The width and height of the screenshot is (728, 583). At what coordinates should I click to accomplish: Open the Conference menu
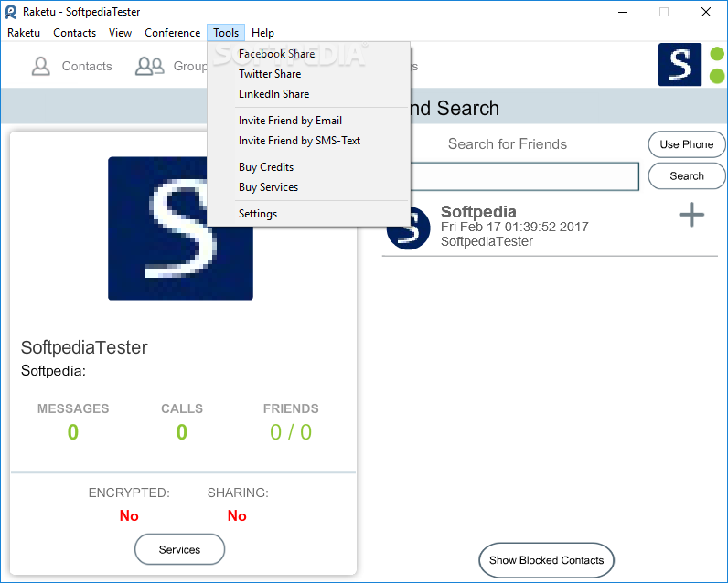click(x=172, y=33)
